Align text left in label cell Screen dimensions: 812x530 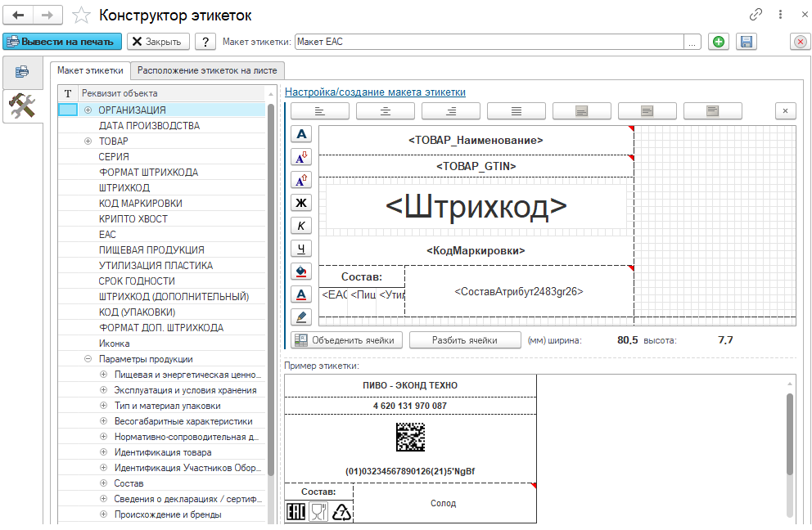coord(320,110)
